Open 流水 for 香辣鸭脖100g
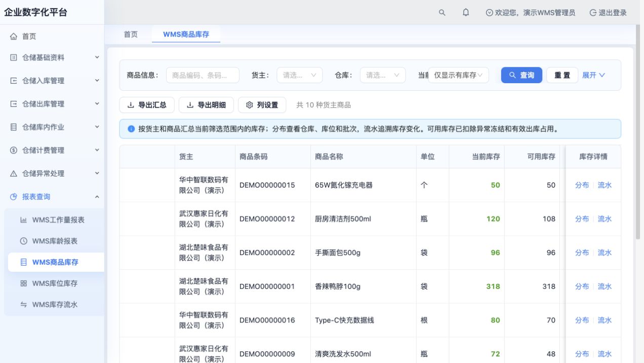This screenshot has height=363, width=644. coord(605,286)
